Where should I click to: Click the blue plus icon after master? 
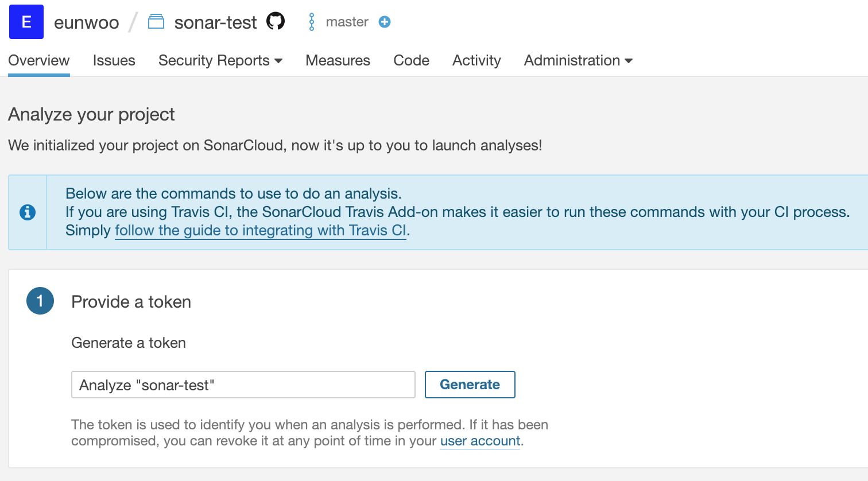tap(385, 22)
